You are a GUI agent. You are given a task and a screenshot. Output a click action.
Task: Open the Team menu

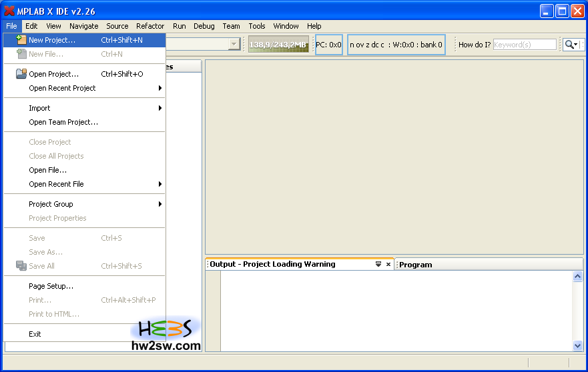point(231,26)
